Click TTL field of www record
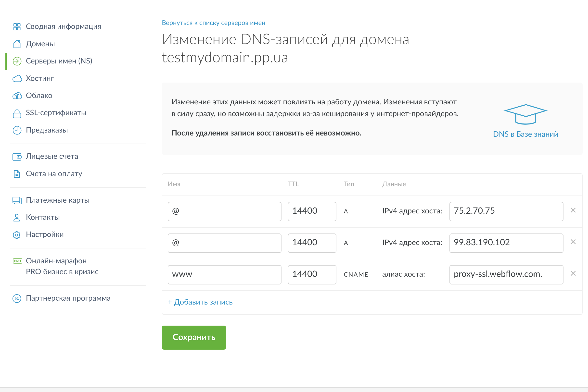This screenshot has height=392, width=588. [x=311, y=274]
